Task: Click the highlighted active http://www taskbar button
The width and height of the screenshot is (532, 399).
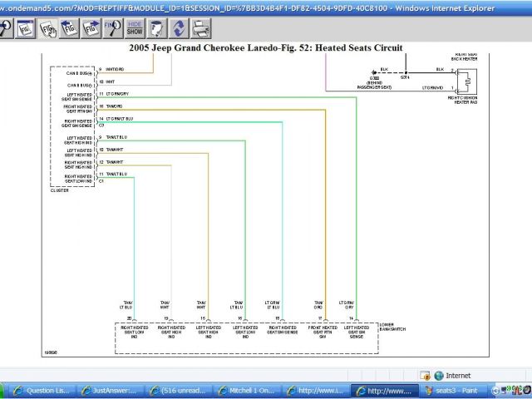Action: pos(383,390)
